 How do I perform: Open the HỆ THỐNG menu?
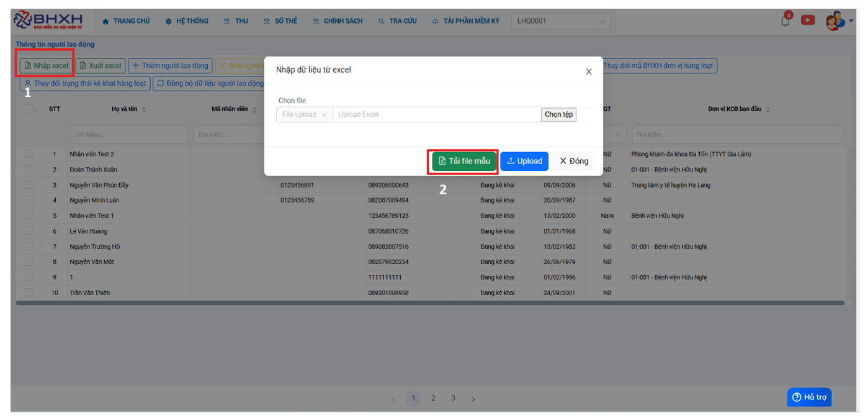(x=187, y=21)
